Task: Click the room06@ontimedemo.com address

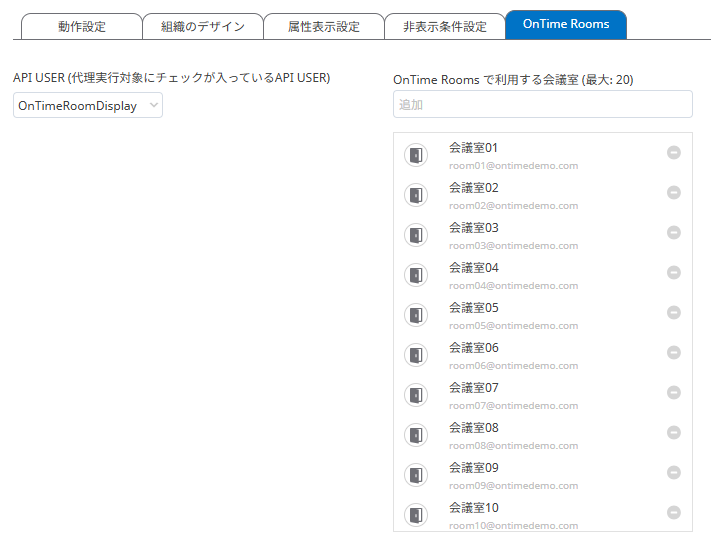Action: tap(513, 366)
